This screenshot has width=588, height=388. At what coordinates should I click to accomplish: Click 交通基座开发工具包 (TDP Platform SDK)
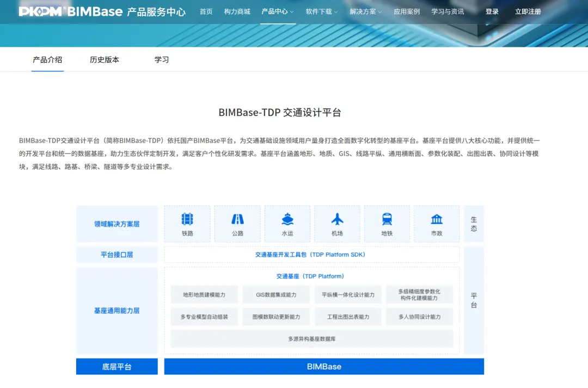click(x=310, y=254)
